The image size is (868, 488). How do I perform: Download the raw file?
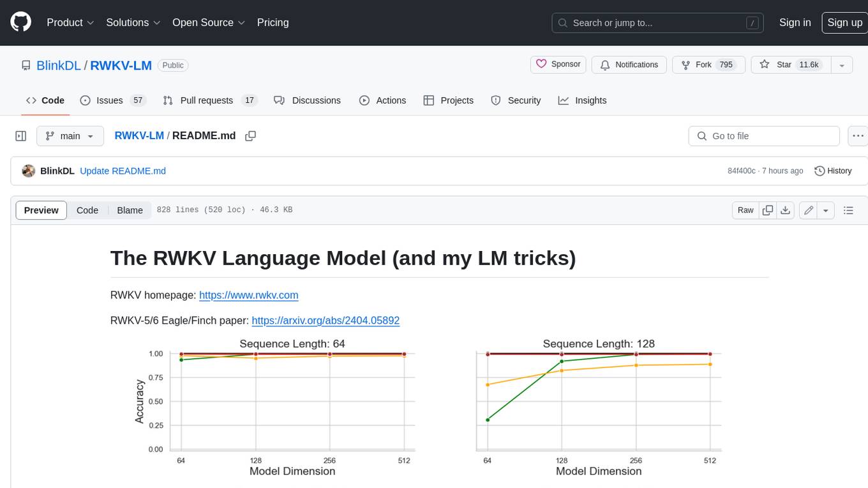pos(786,210)
